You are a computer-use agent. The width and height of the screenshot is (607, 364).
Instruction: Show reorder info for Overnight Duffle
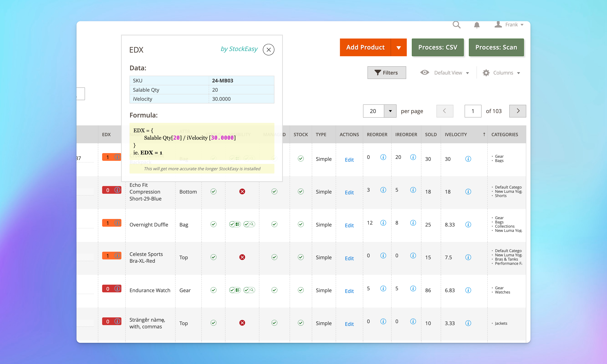pyautogui.click(x=383, y=223)
